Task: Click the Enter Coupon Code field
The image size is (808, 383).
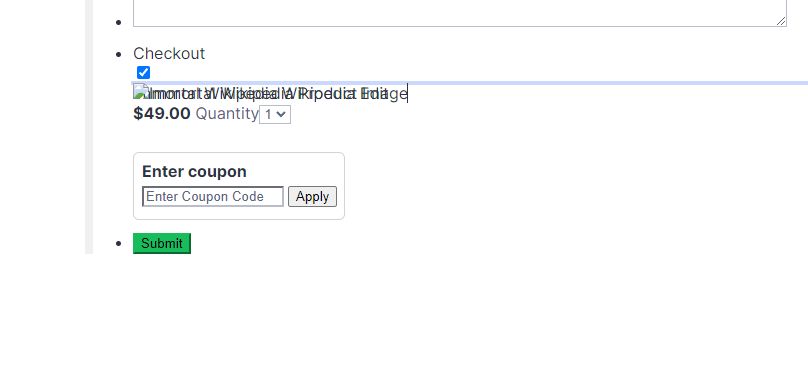Action: [x=213, y=196]
